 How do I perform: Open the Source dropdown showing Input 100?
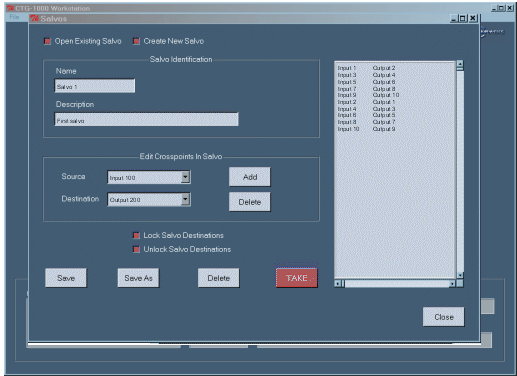point(185,177)
